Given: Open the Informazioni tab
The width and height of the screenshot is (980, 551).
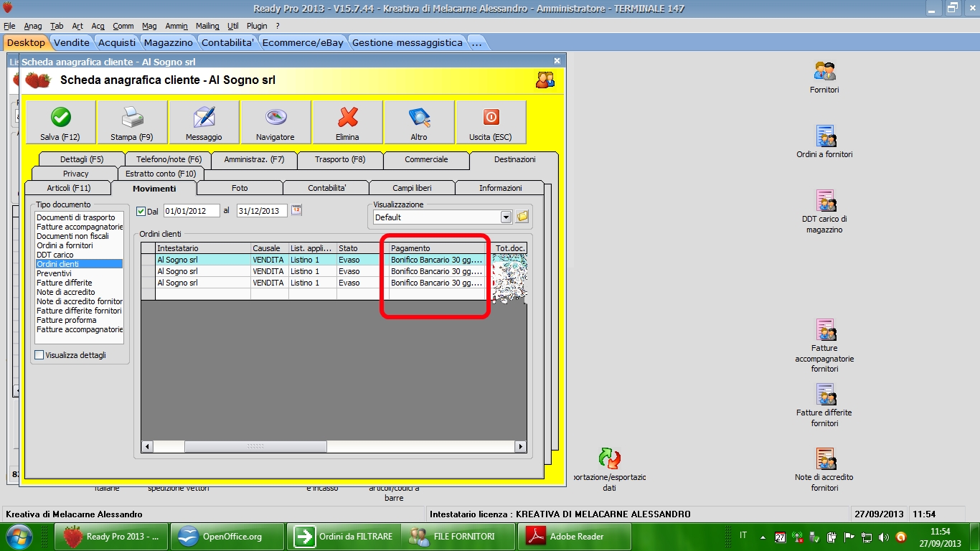Looking at the screenshot, I should click(x=500, y=188).
